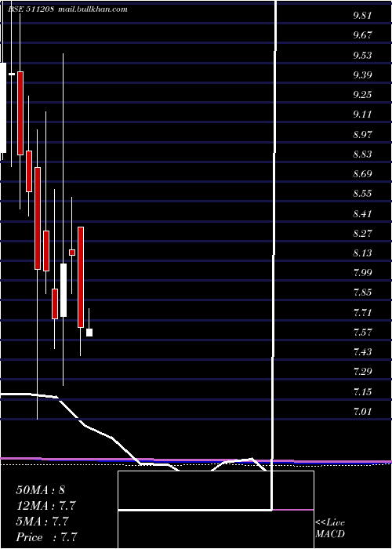Select the 8.13 price axis label
Screen dimensions: 392x549
[362, 253]
